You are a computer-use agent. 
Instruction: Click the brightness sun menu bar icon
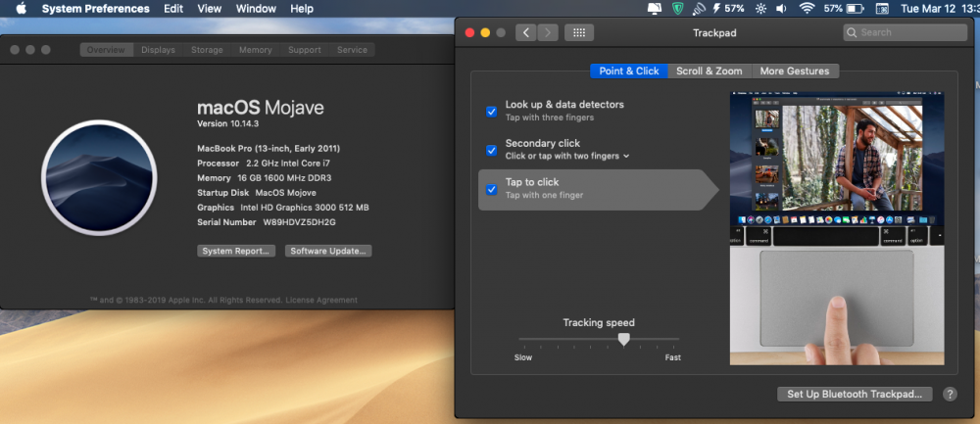pyautogui.click(x=760, y=9)
